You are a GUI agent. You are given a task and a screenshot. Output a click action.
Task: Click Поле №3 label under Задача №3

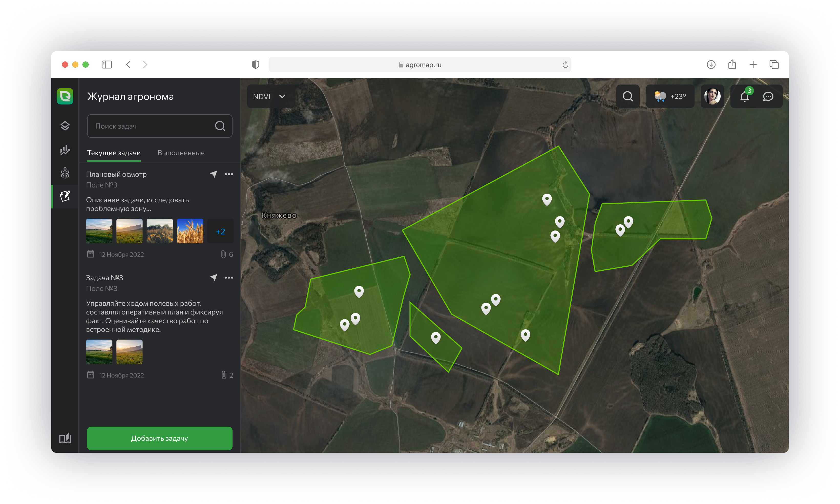[x=101, y=288]
